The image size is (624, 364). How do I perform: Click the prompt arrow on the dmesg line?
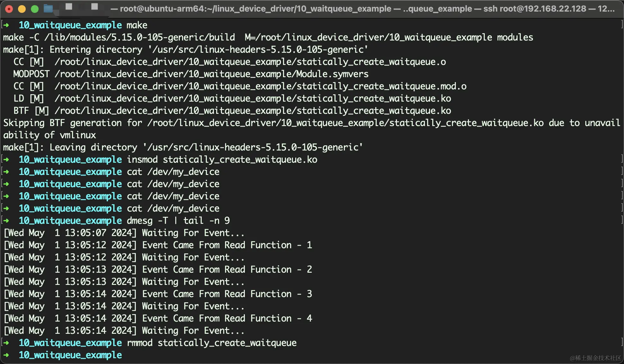click(x=6, y=221)
